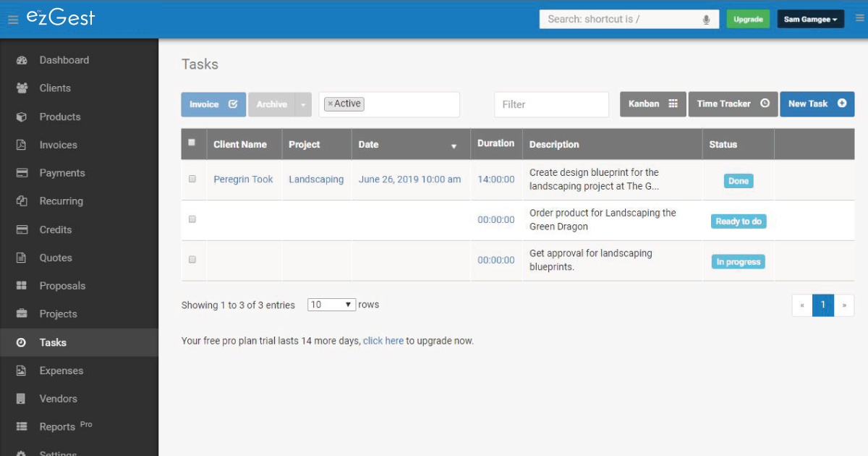Click the Tasks clock icon in sidebar
Screen dimensions: 868x456
[22, 342]
